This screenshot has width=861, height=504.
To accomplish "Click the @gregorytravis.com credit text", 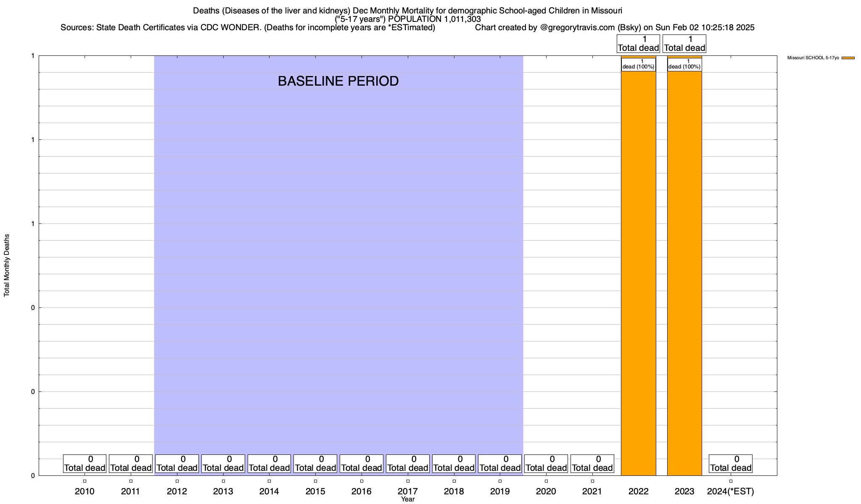I will point(578,28).
